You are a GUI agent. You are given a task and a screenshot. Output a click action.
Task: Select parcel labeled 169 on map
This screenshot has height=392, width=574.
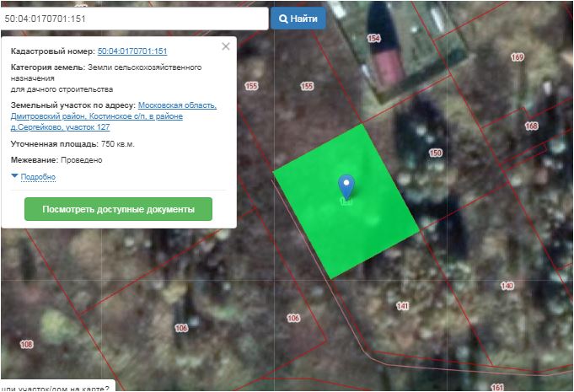[x=517, y=57]
